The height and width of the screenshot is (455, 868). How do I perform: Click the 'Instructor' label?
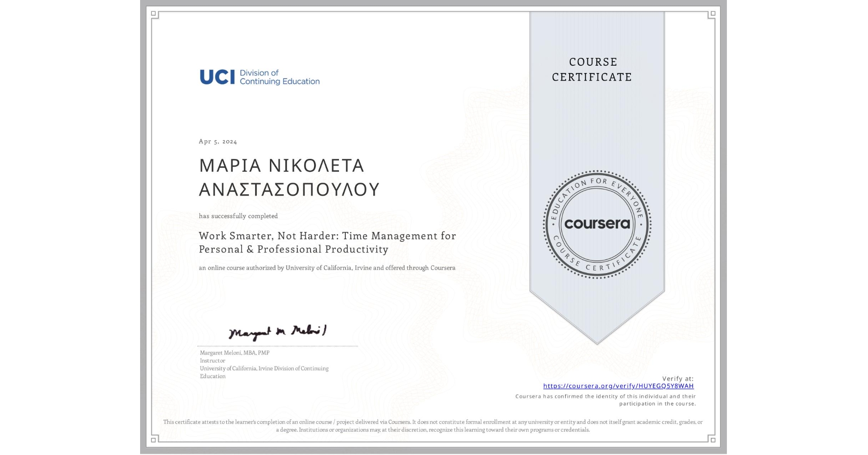pyautogui.click(x=213, y=360)
